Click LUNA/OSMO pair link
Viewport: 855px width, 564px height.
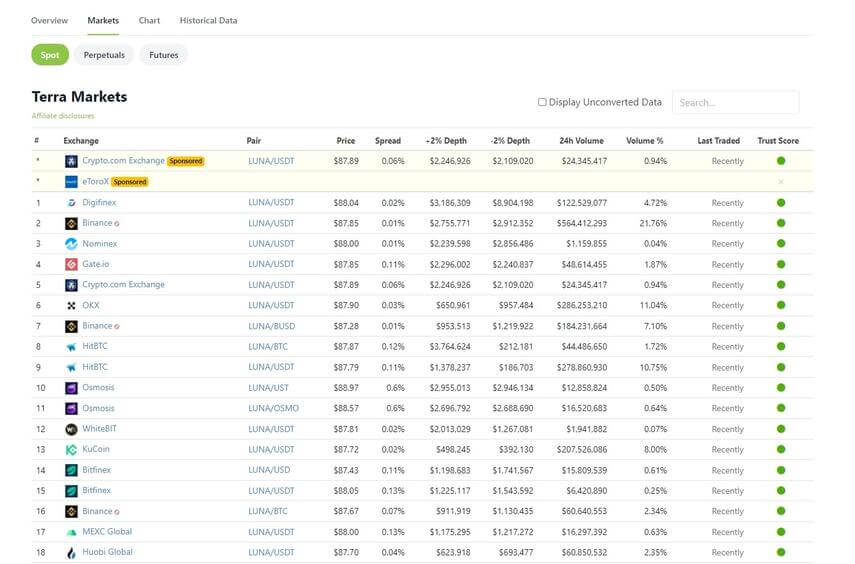coord(273,408)
